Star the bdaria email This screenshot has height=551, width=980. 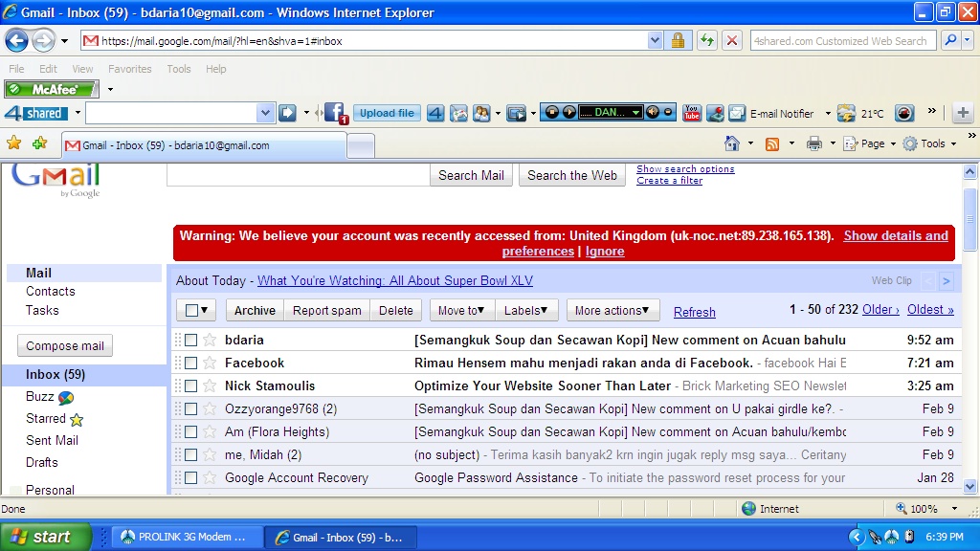coord(210,340)
